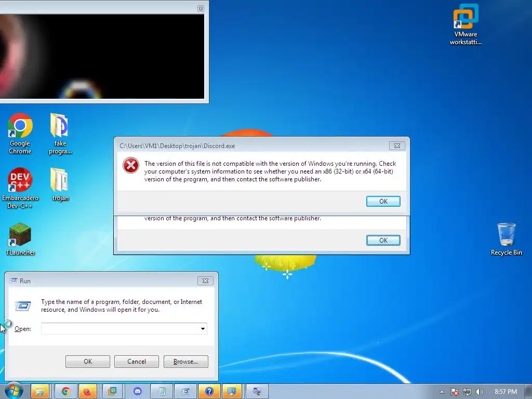
Task: Close the Discord.exe error dialog
Action: 396,145
